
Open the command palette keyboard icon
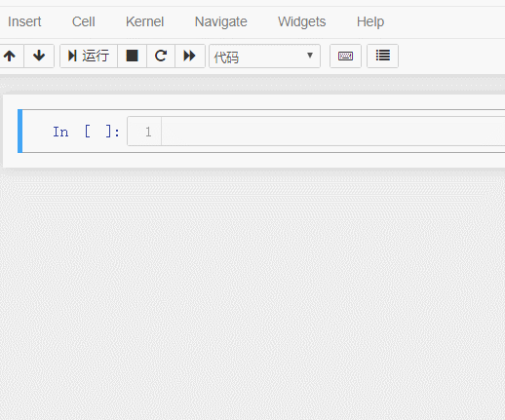coord(345,56)
